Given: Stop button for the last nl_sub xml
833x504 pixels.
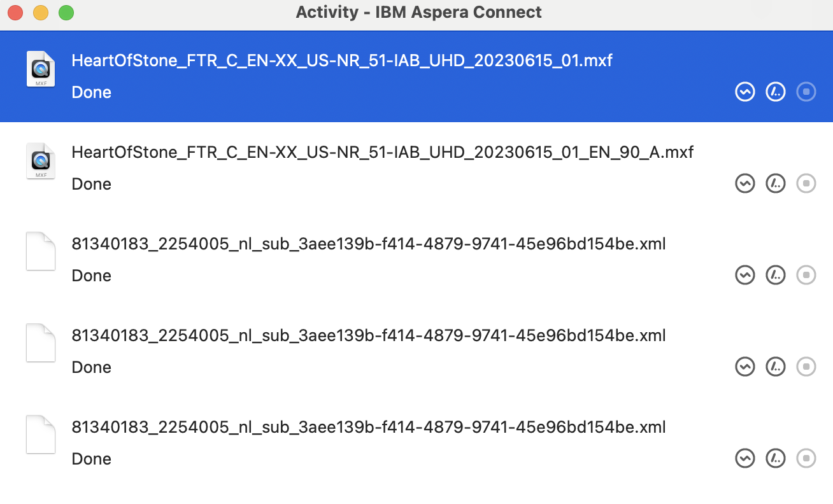Looking at the screenshot, I should pos(806,459).
